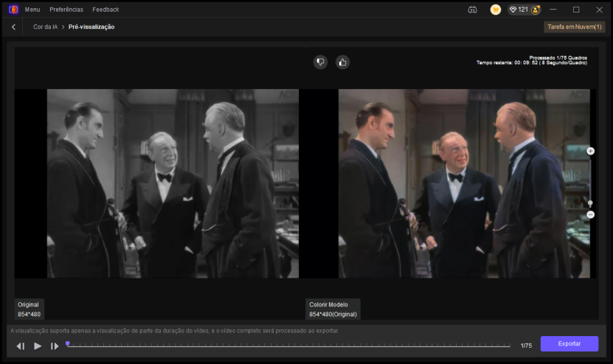Maximize the application window
Image resolution: width=613 pixels, height=364 pixels.
click(576, 10)
